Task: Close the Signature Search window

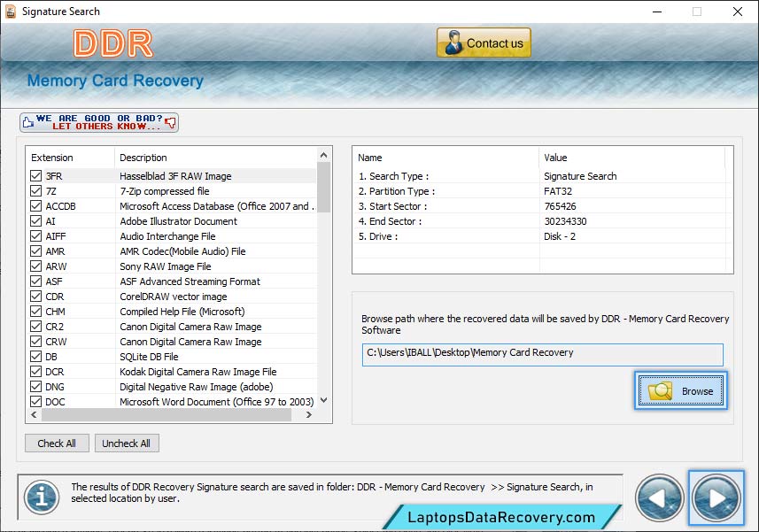Action: click(737, 12)
